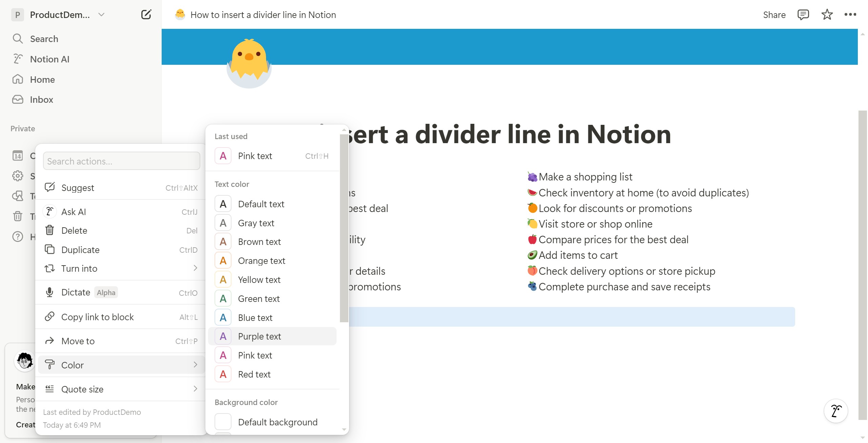
Task: Select Green text color
Action: [272, 298]
